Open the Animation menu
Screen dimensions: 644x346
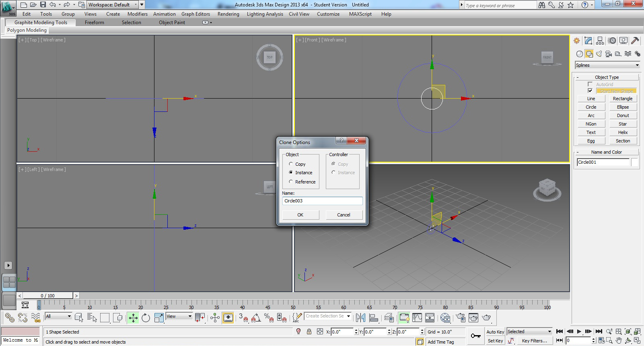(165, 14)
